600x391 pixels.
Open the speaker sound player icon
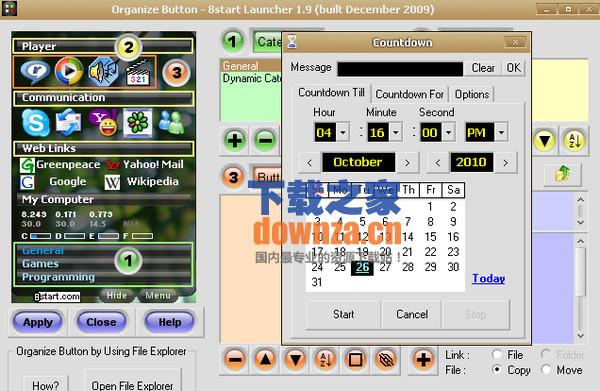pos(103,72)
